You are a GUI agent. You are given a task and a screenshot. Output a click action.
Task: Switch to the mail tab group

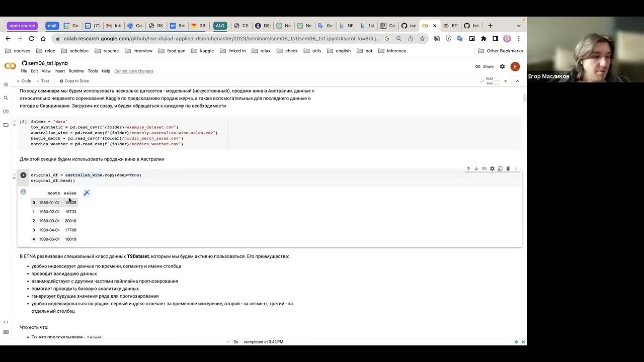[x=52, y=26]
